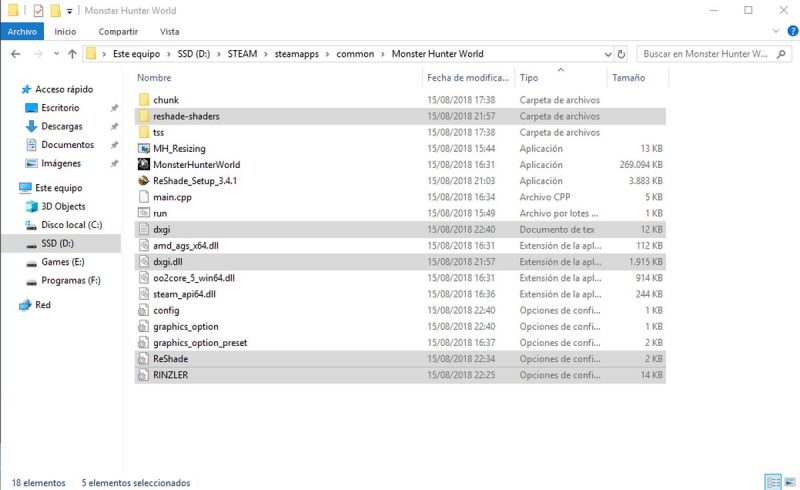The width and height of the screenshot is (800, 490).
Task: Navigate to common in address bar
Action: [x=355, y=54]
